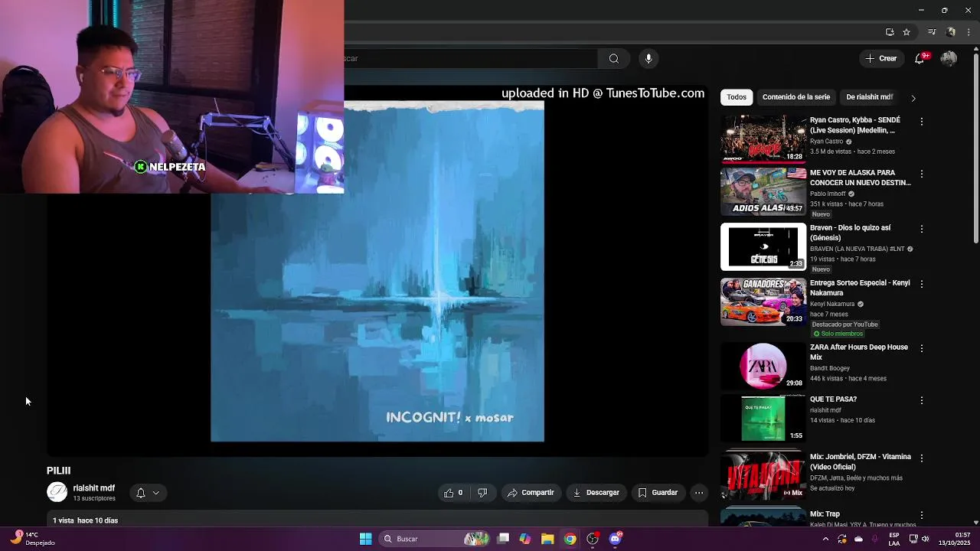Open YouTube notifications bell
980x551 pixels.
[920, 58]
